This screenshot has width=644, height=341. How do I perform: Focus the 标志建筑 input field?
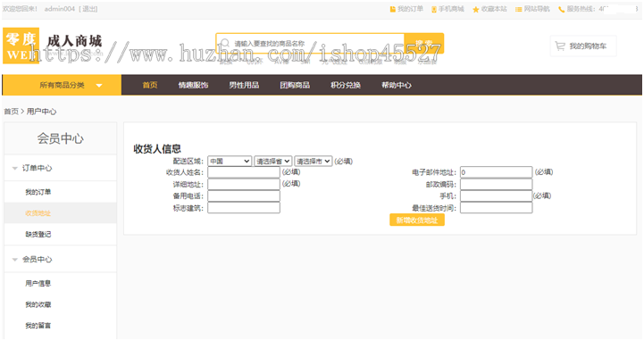[244, 208]
